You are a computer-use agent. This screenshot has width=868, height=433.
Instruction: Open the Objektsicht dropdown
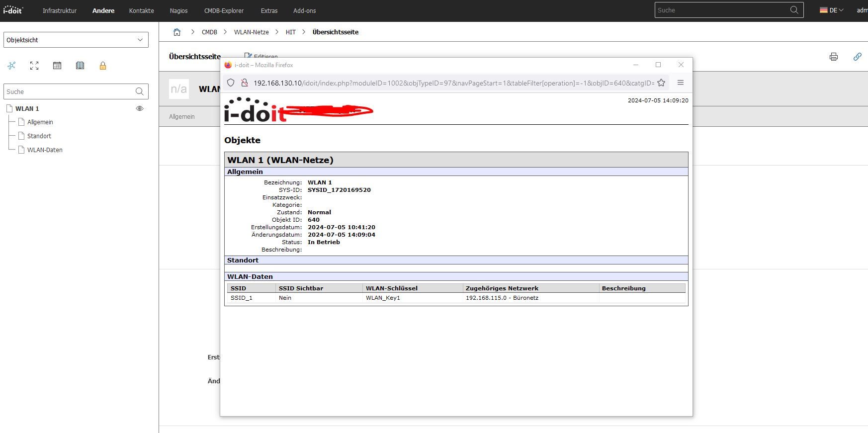[x=76, y=40]
